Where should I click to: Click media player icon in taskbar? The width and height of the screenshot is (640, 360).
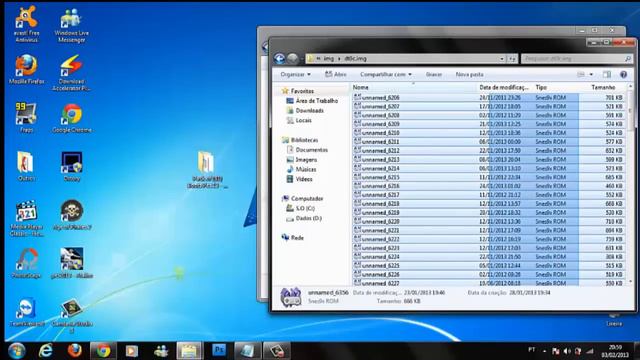click(132, 351)
